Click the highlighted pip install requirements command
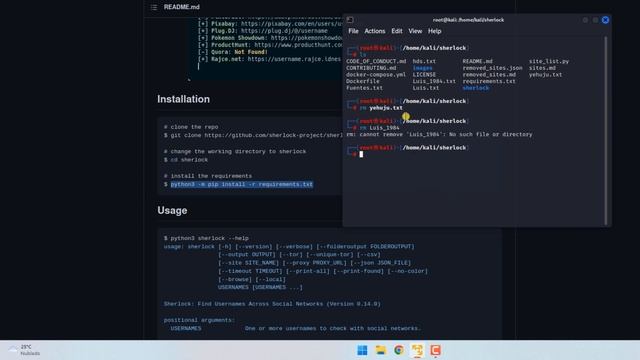Viewport: 640px width, 360px height. (242, 184)
